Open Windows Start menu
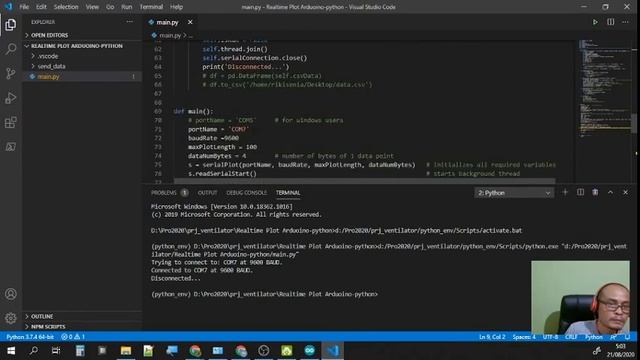This screenshot has width=640, height=360. tap(11, 351)
